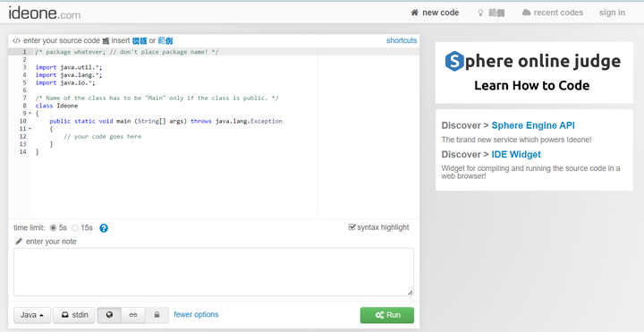The height and width of the screenshot is (332, 644).
Task: Click the line number 14 in the gutter
Action: (23, 151)
